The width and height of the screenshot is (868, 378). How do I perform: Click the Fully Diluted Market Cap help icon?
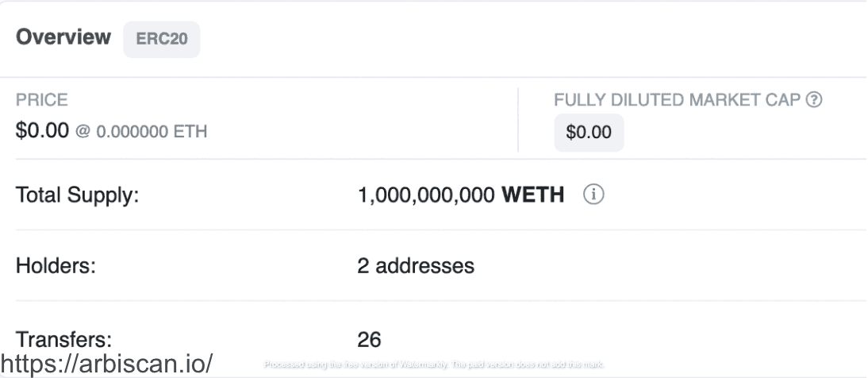point(812,101)
